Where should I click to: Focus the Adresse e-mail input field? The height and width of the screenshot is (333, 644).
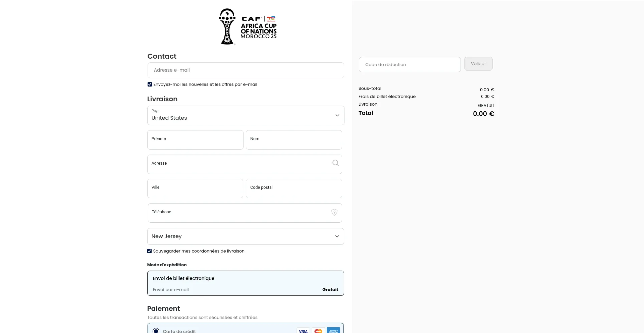pos(246,70)
